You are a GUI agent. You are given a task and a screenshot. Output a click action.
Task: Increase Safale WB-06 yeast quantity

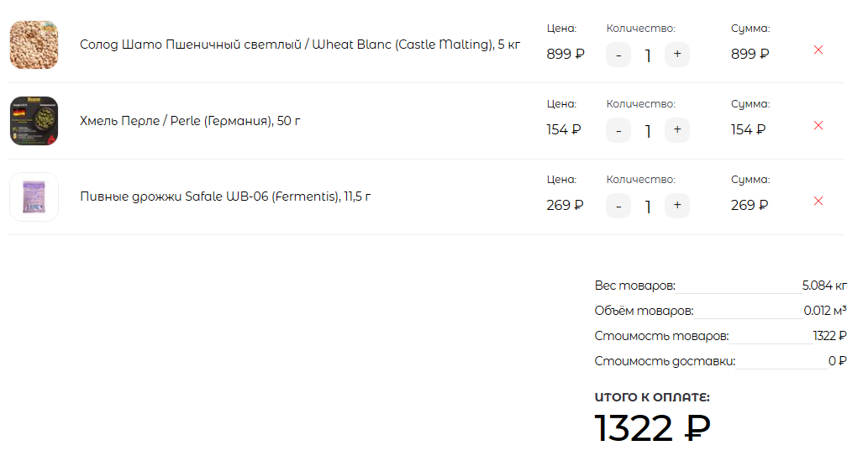point(676,206)
